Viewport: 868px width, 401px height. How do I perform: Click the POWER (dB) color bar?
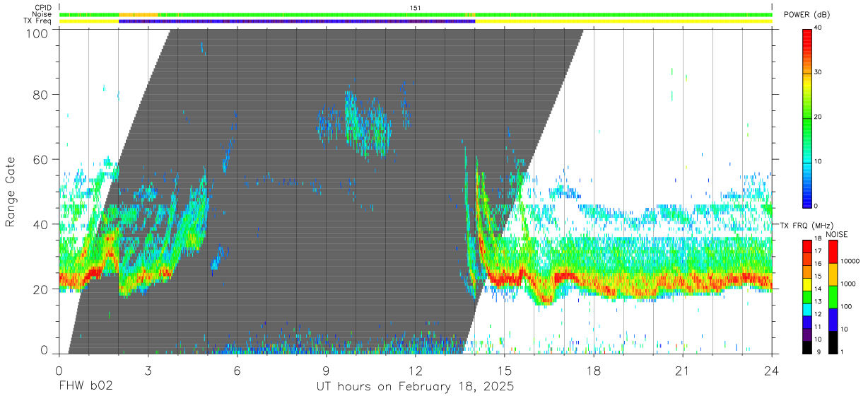tap(807, 117)
